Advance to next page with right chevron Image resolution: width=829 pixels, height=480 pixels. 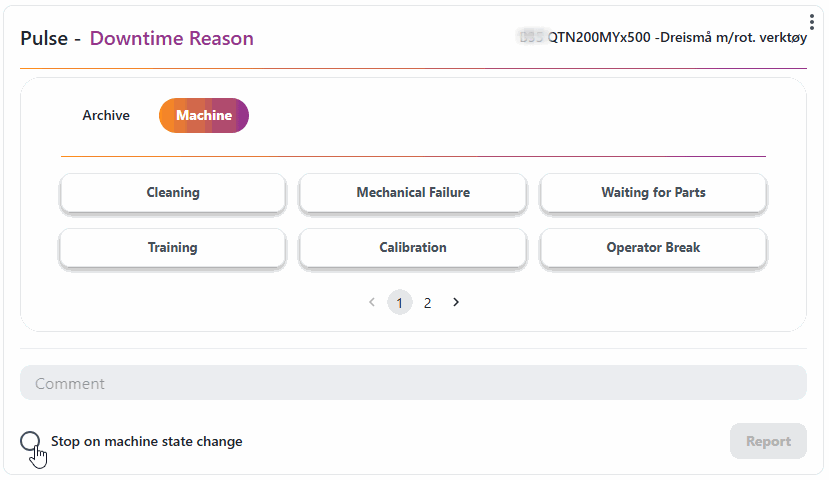click(x=456, y=302)
